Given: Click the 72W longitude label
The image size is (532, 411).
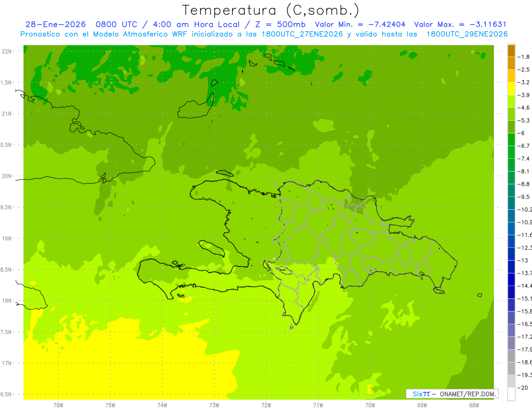Looking at the screenshot, I should pos(266,405).
